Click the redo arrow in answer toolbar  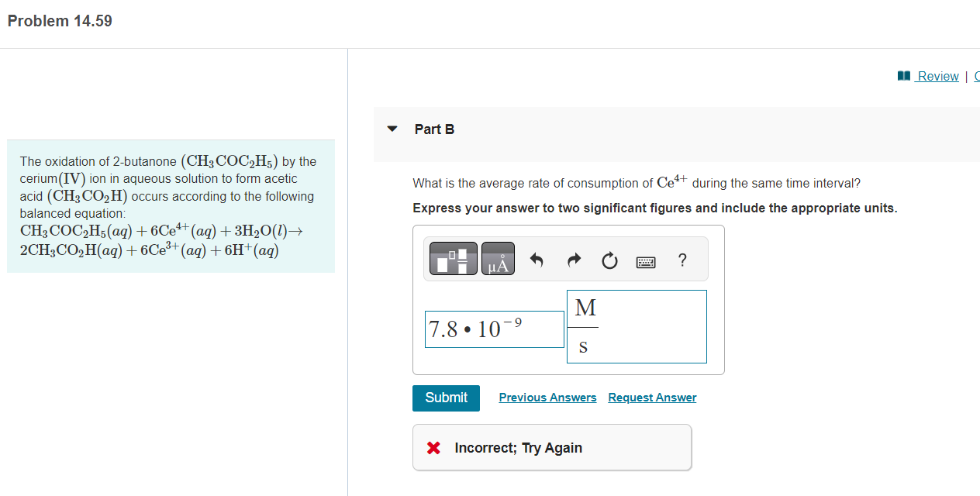coord(573,260)
